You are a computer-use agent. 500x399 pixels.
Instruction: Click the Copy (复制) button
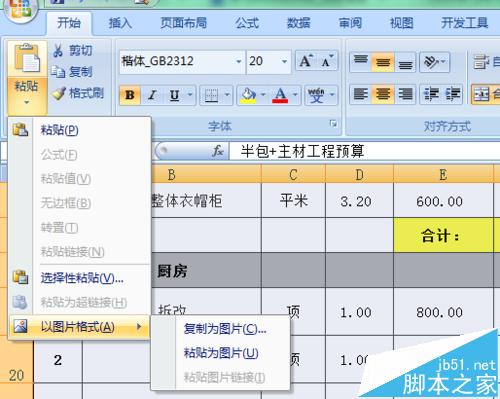(71, 72)
